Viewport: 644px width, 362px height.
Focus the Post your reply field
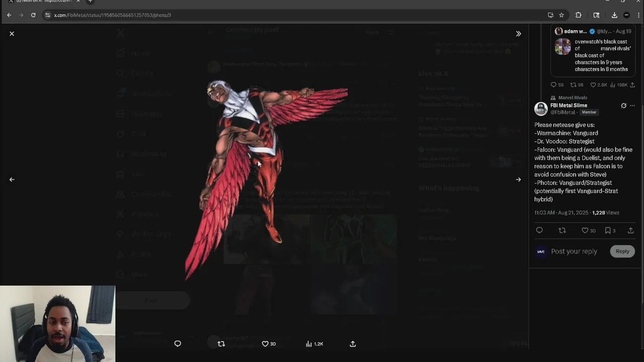coord(574,251)
